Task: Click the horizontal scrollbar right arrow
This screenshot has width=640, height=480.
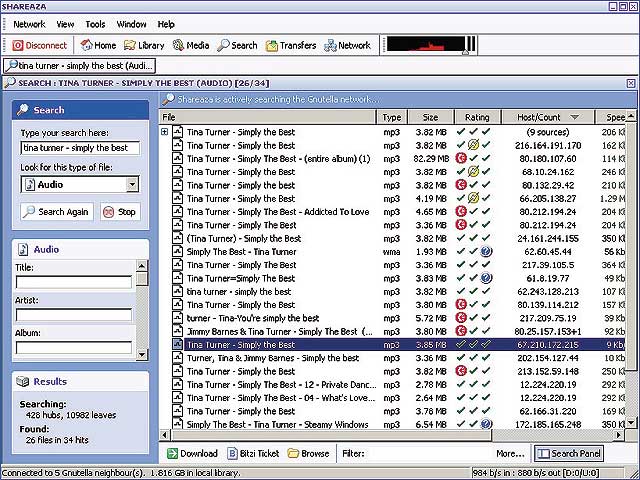Action: 619,435
